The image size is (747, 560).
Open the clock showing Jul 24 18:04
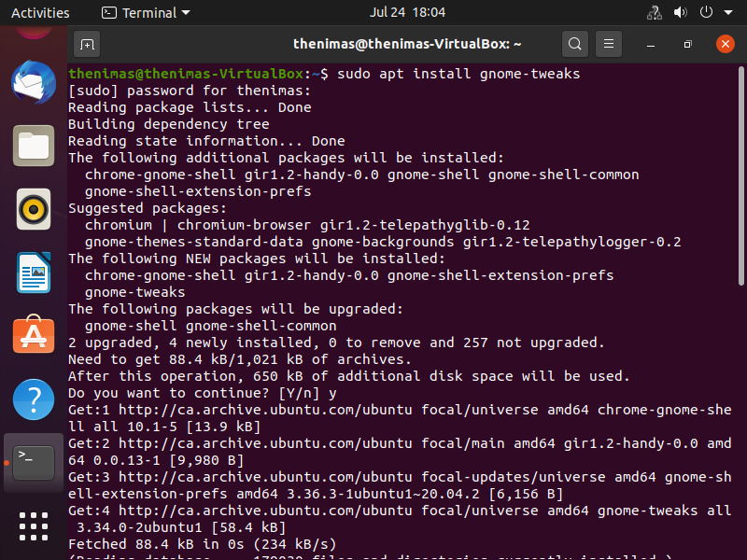click(x=407, y=12)
